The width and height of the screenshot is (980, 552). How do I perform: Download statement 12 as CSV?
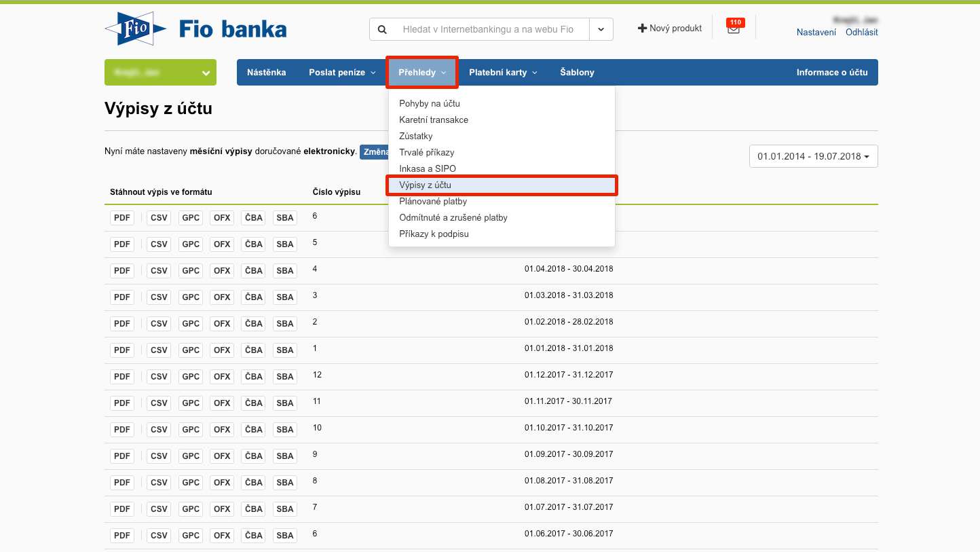click(159, 377)
